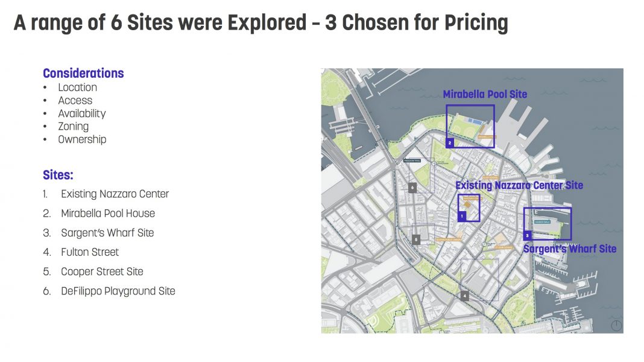
Task: Click gray site marker 5 on map
Action: coord(416,239)
